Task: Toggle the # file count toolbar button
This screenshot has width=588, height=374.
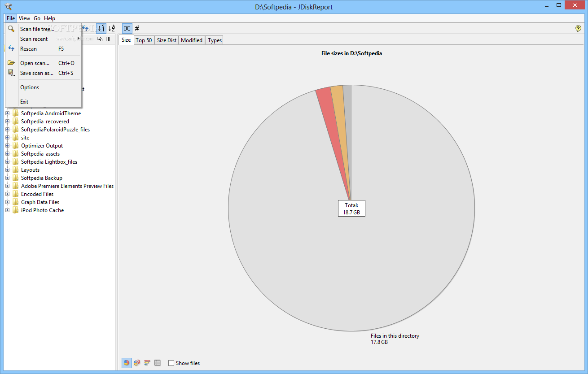Action: (137, 28)
